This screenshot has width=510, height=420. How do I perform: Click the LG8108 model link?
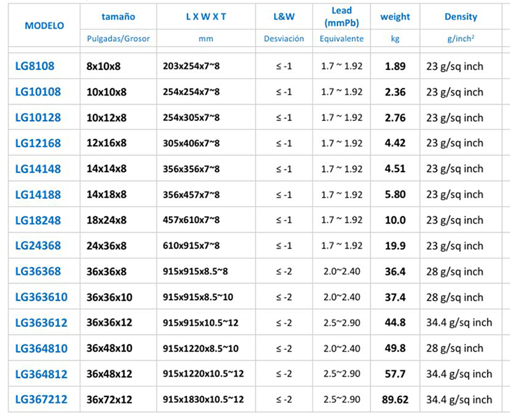[x=34, y=66]
